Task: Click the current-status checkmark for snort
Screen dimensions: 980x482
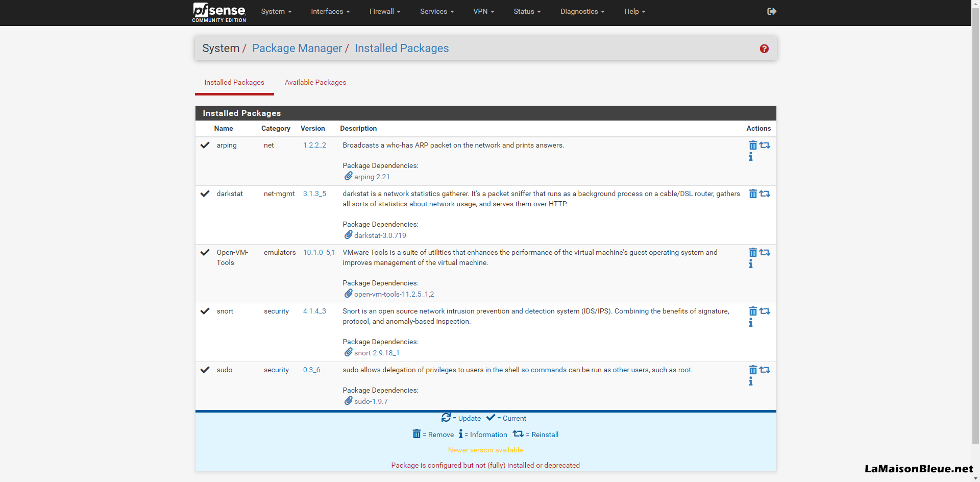Action: pos(205,311)
